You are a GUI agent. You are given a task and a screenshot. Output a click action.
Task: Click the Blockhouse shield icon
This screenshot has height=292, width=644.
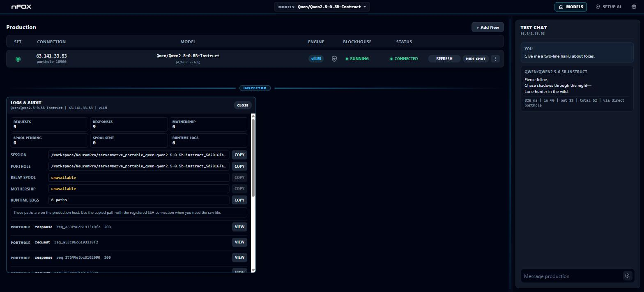pyautogui.click(x=334, y=59)
